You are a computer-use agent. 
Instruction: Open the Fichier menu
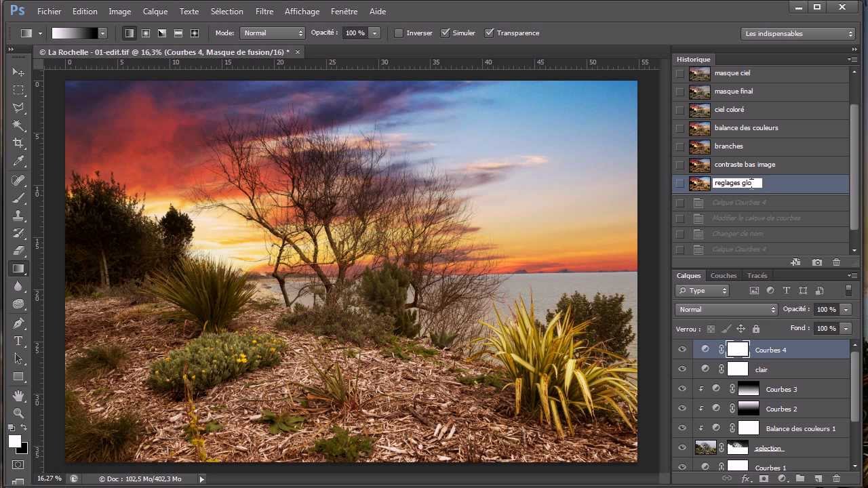[x=49, y=12]
